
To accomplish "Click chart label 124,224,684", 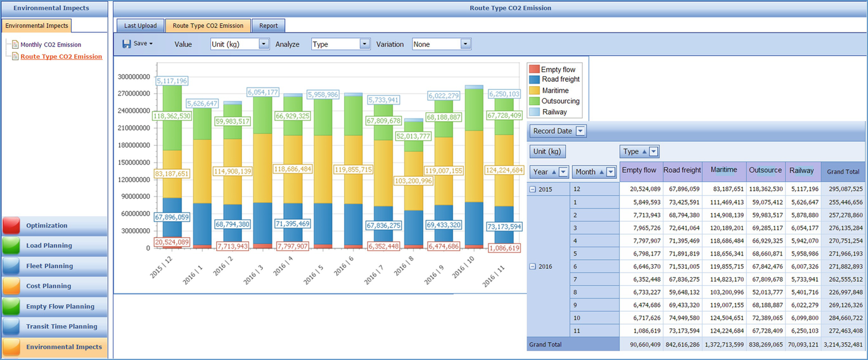I will [505, 170].
